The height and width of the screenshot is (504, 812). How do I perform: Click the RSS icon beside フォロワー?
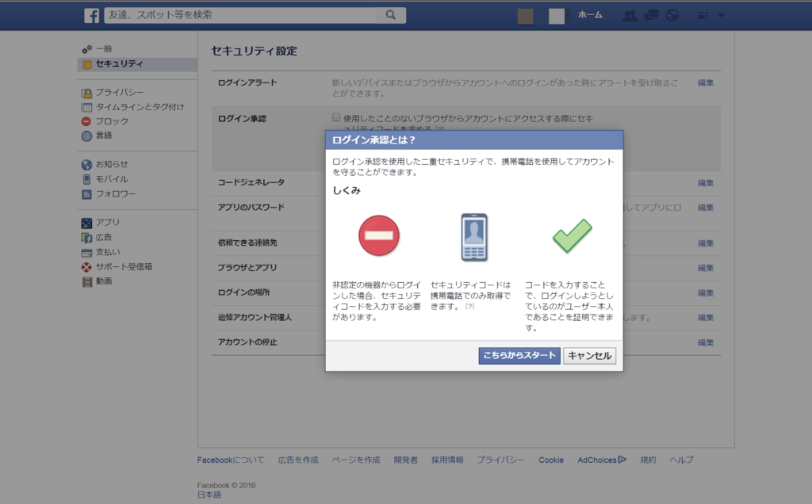tap(86, 194)
